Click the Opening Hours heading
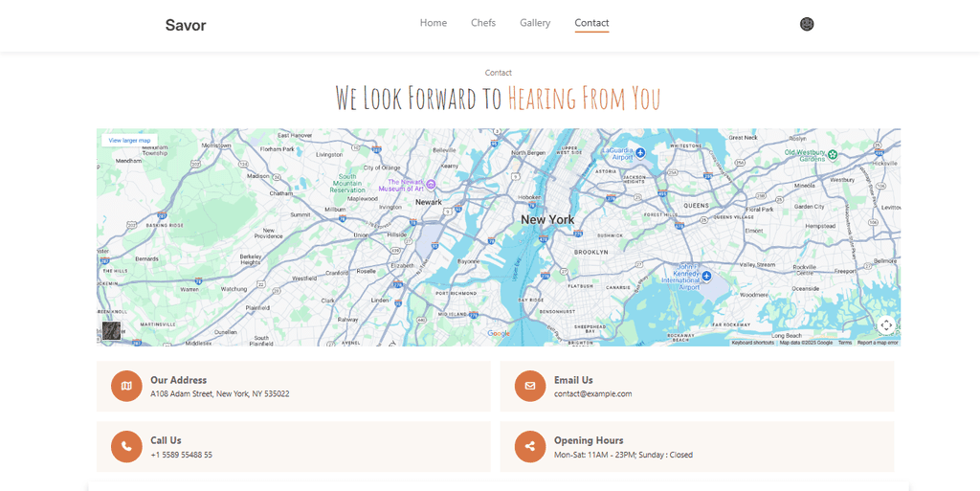980x491 pixels. [x=589, y=440]
